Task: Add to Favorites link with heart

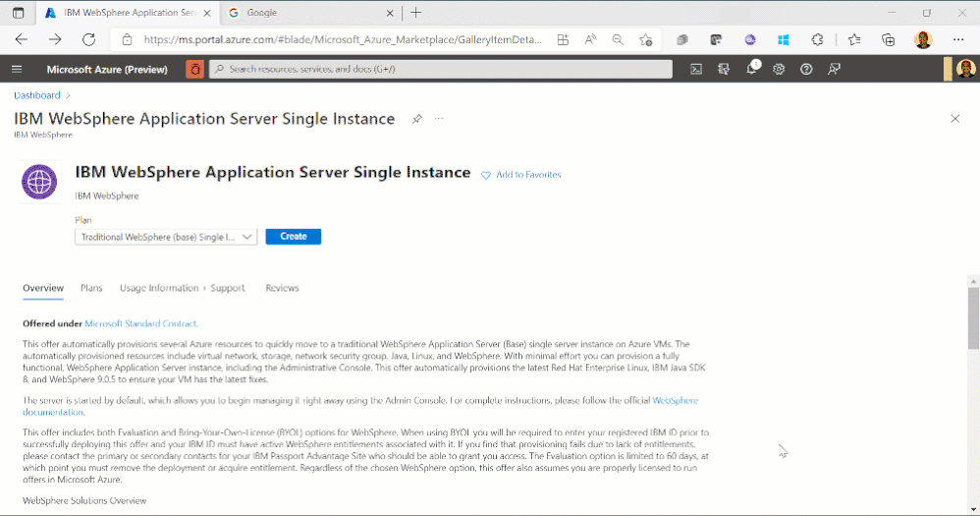Action: point(520,175)
